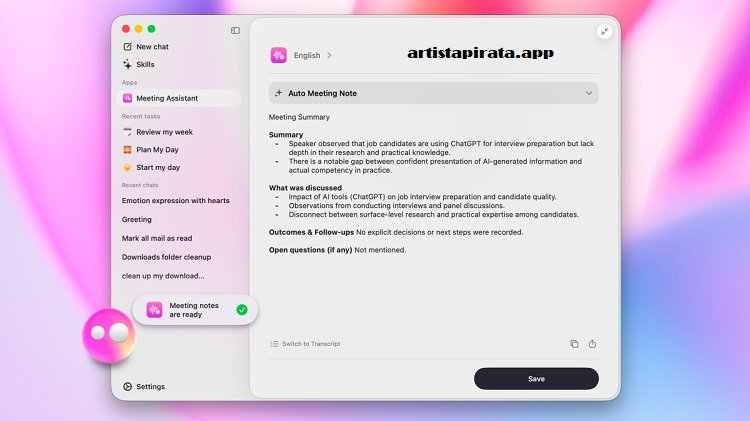Open Skills sparkle icon
This screenshot has width=750, height=421.
(x=127, y=64)
